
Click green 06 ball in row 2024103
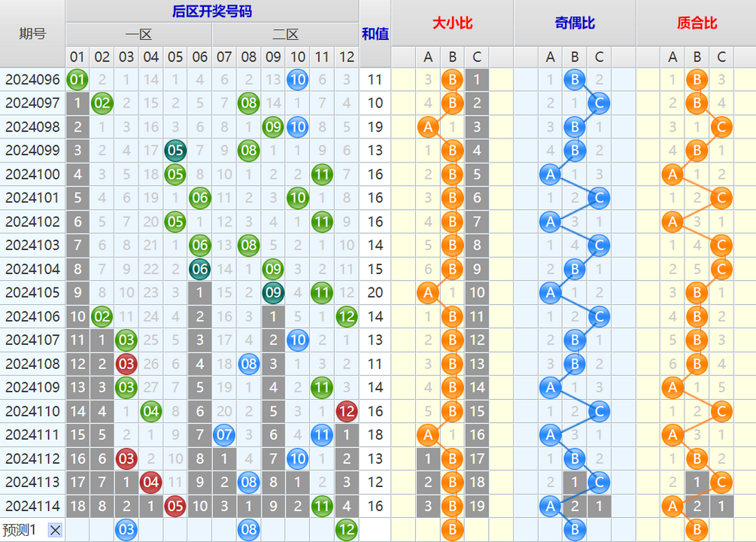199,245
